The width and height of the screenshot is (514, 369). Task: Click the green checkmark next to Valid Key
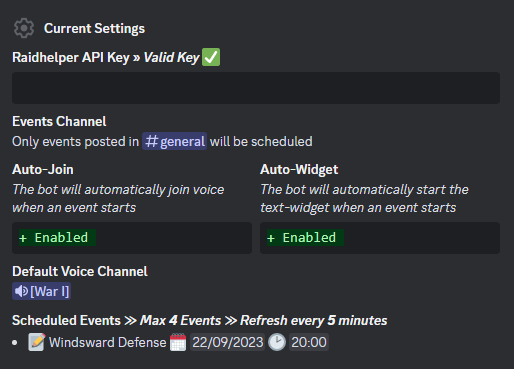pos(211,57)
